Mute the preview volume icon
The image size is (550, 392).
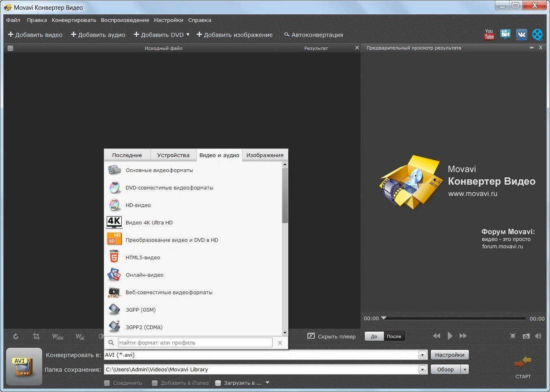(538, 336)
